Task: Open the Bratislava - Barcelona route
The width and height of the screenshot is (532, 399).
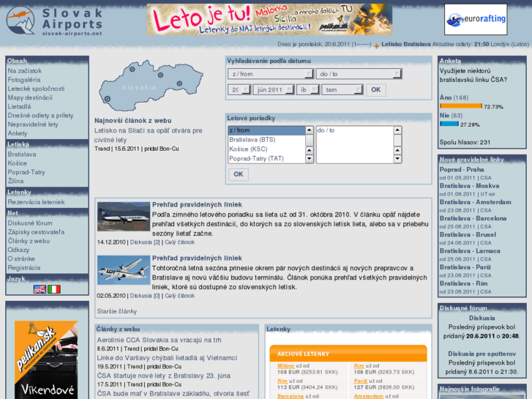Action: (x=473, y=218)
